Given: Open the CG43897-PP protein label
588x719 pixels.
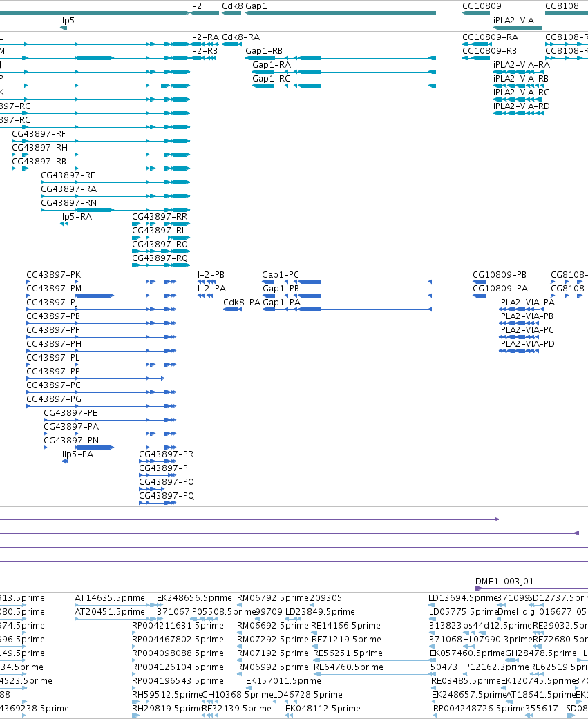Looking at the screenshot, I should click(x=53, y=372).
